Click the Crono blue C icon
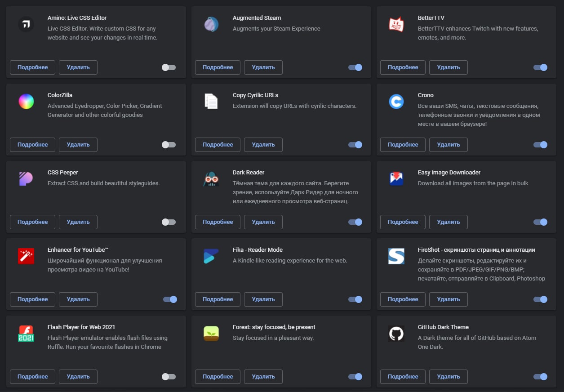This screenshot has height=392, width=564. click(396, 102)
